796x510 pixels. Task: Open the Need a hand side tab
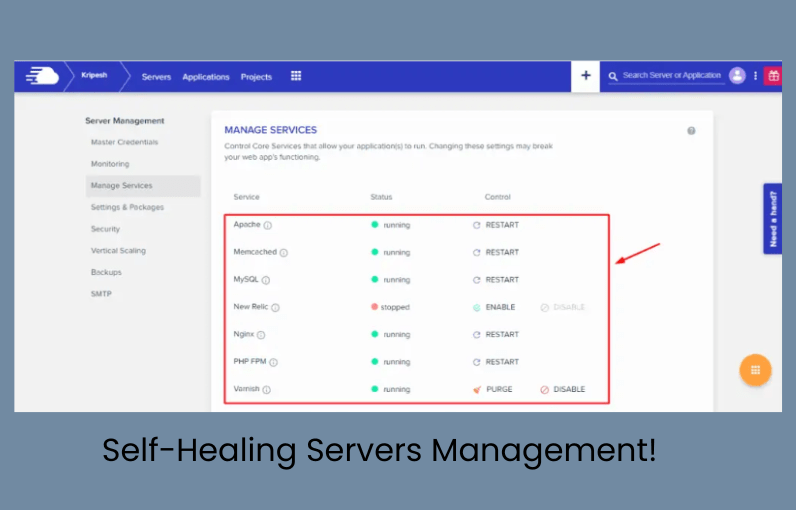click(772, 218)
